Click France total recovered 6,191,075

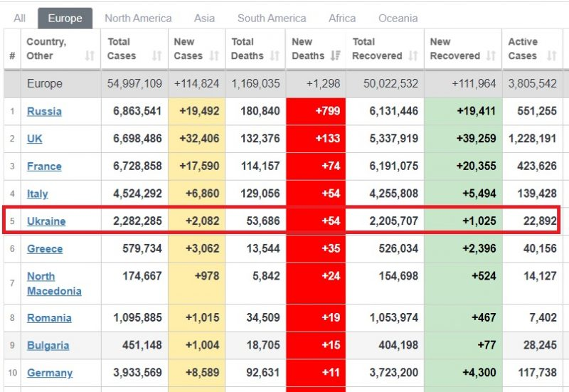394,166
